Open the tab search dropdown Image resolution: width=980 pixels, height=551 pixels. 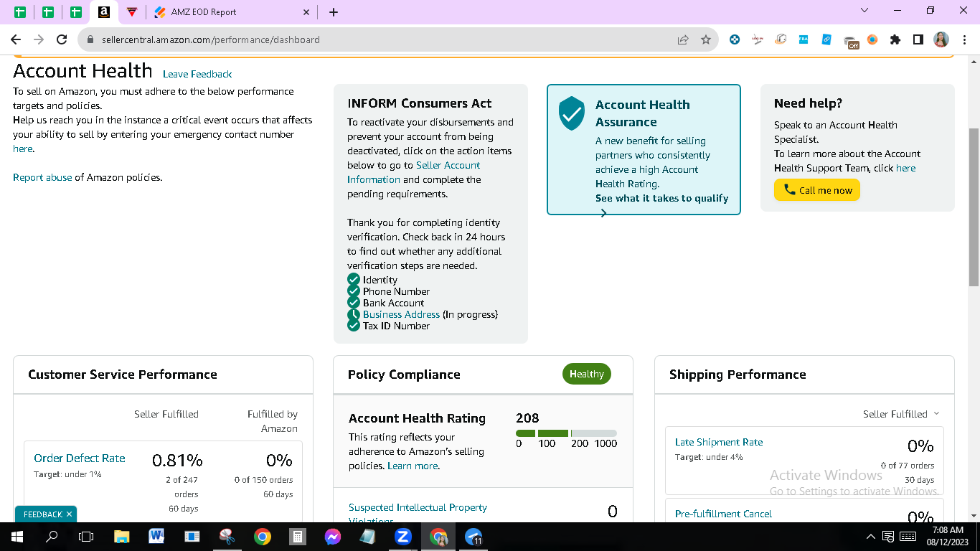(864, 11)
